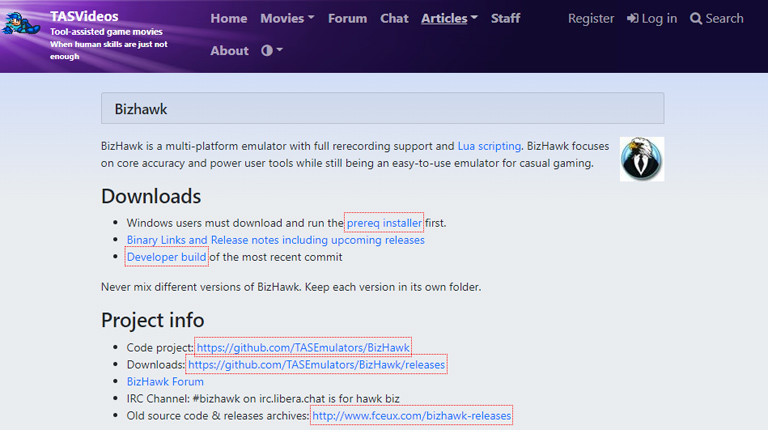Open the Forum nav item

click(x=347, y=18)
